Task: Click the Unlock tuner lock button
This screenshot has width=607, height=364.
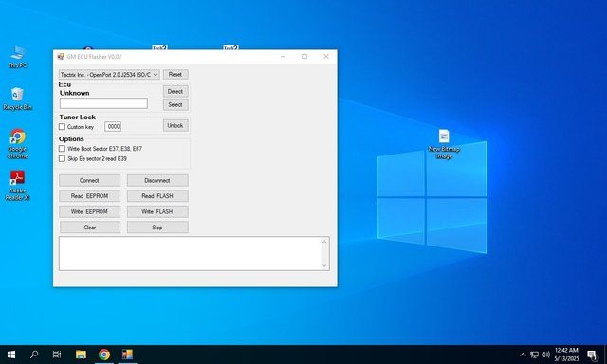Action: coord(175,125)
